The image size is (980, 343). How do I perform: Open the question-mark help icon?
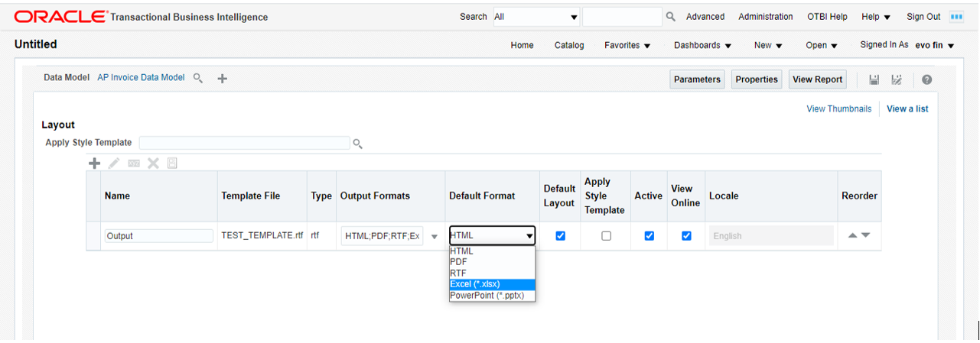tap(926, 79)
